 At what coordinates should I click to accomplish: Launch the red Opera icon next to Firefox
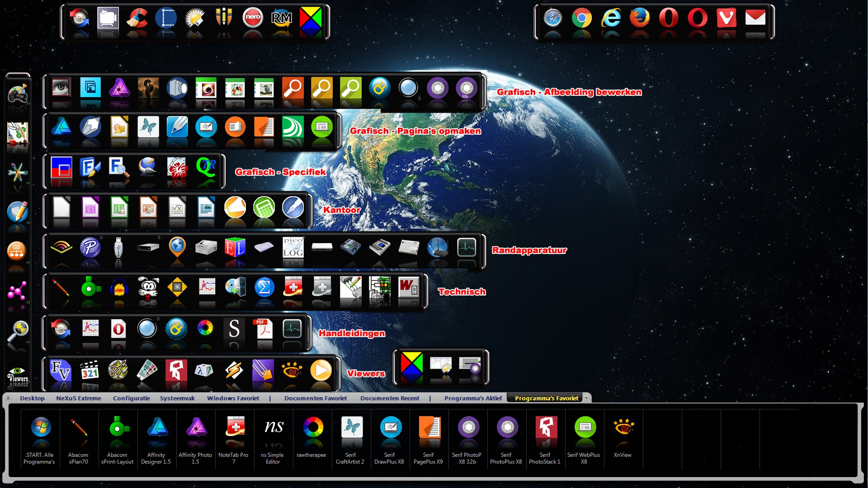[669, 19]
